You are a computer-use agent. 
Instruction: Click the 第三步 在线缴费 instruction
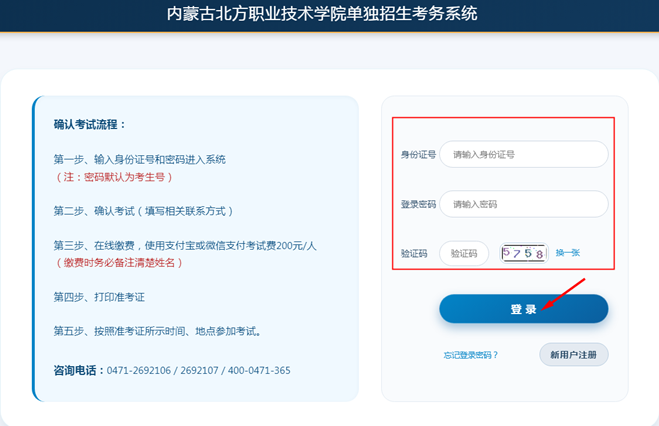(x=185, y=245)
